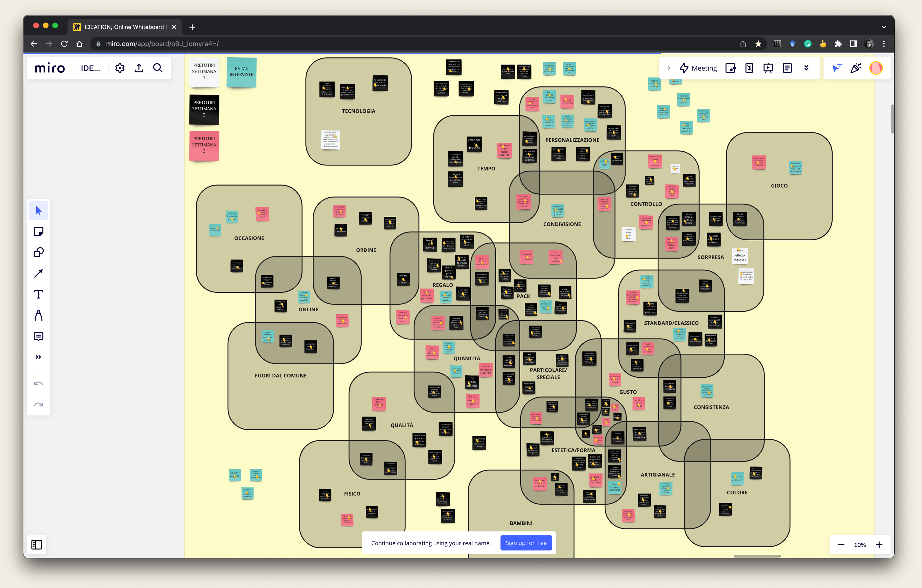Redo the last action

(x=38, y=404)
